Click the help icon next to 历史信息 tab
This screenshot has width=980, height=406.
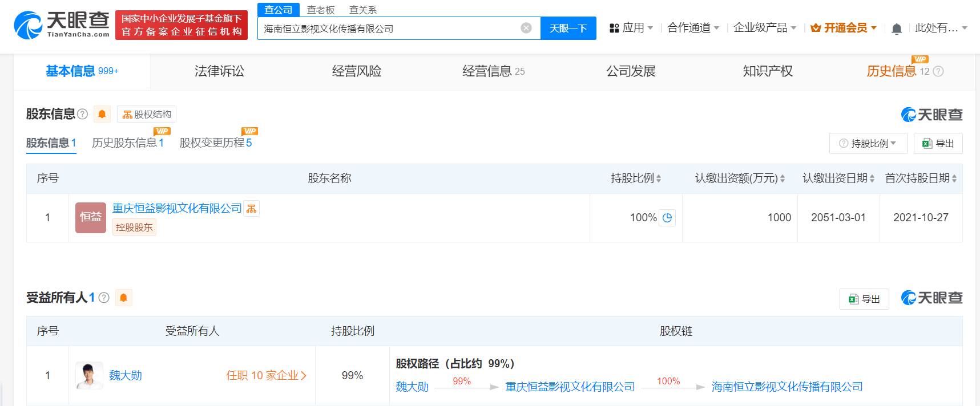coord(938,71)
